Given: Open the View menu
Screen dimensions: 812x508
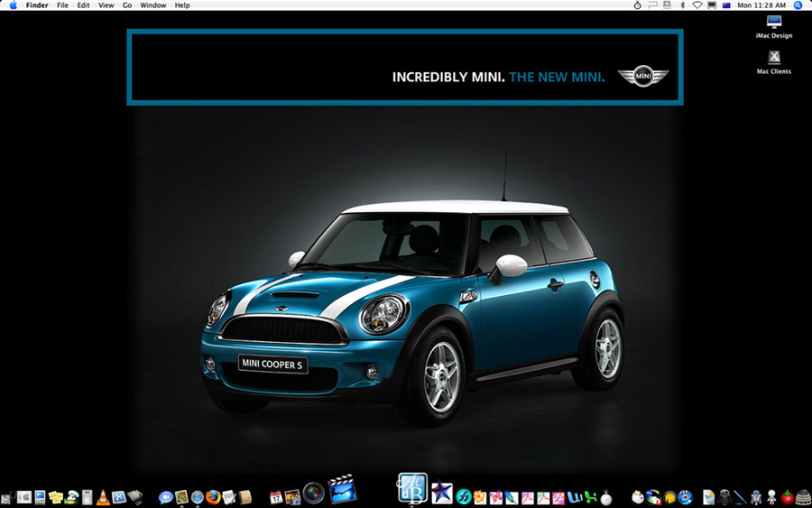Looking at the screenshot, I should coord(106,5).
